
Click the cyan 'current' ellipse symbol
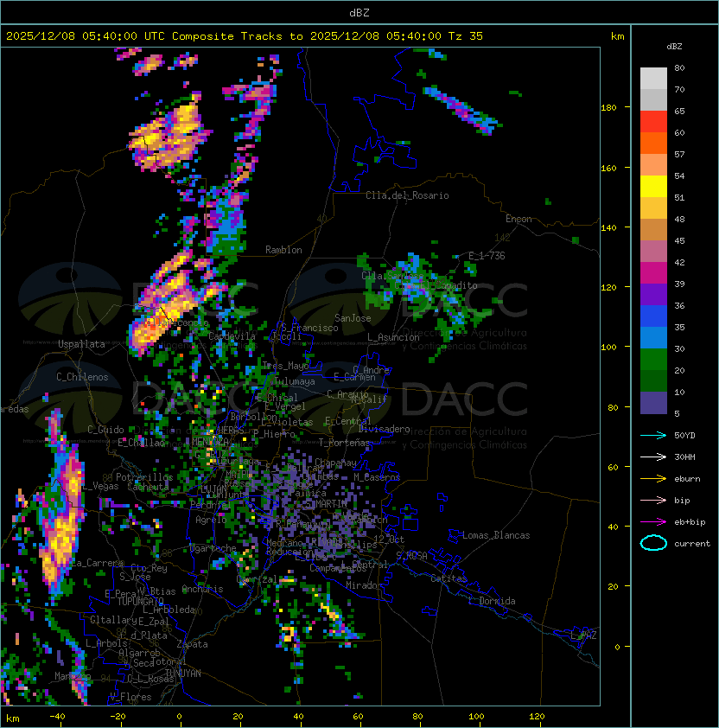(653, 543)
